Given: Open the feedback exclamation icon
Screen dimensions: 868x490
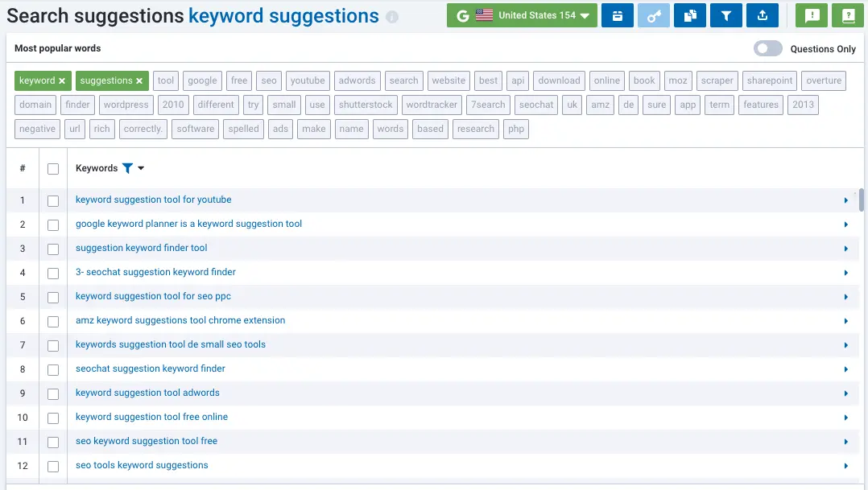Looking at the screenshot, I should coord(811,15).
